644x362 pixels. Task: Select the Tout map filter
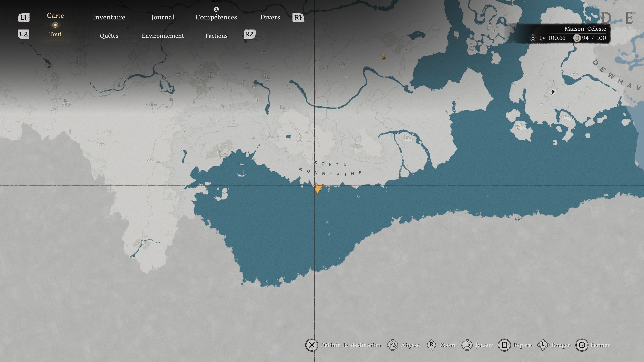pyautogui.click(x=55, y=34)
